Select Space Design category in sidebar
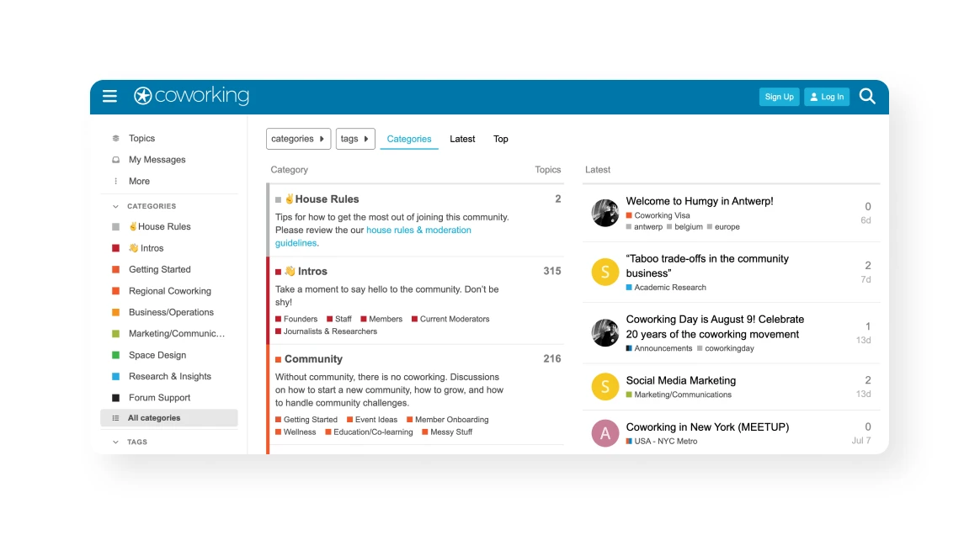Image resolution: width=980 pixels, height=535 pixels. coord(157,355)
